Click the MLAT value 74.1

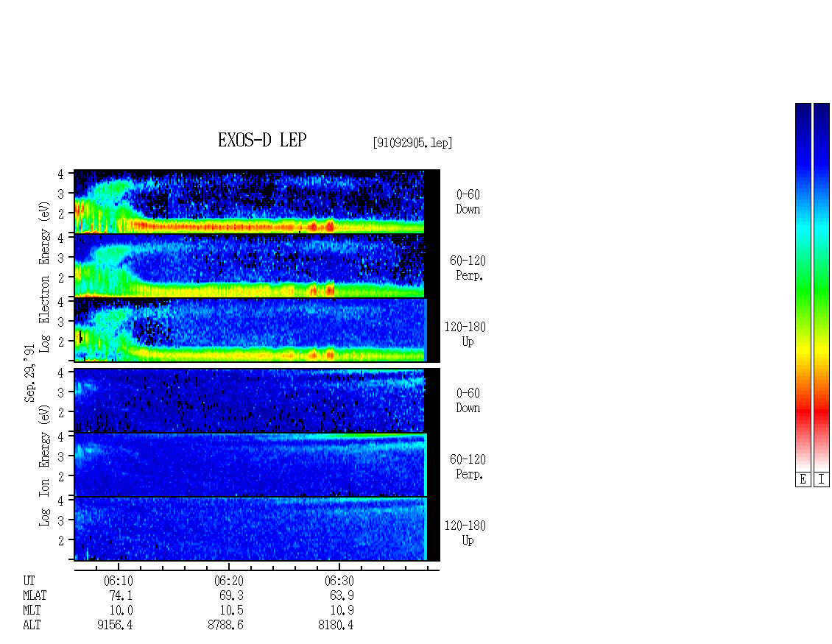(121, 595)
